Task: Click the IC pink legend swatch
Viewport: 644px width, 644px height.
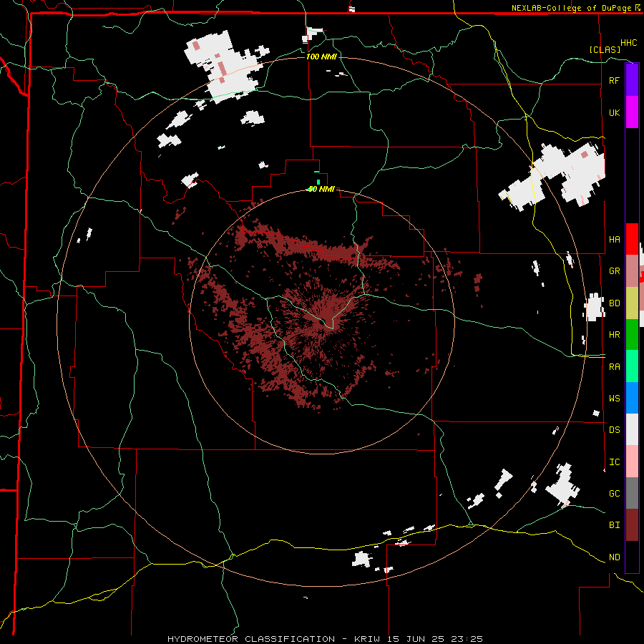Action: (632, 462)
